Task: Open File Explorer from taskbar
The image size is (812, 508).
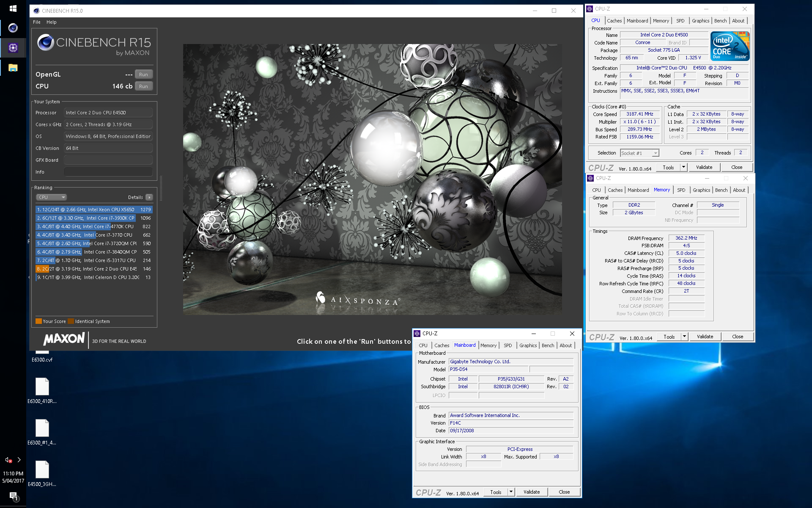Action: [x=13, y=68]
